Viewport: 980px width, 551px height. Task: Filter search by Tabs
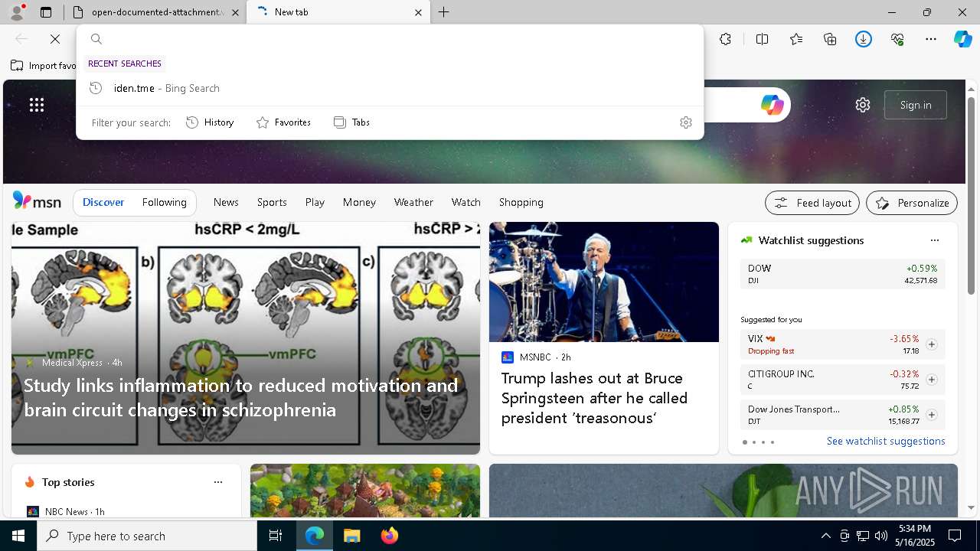(352, 122)
